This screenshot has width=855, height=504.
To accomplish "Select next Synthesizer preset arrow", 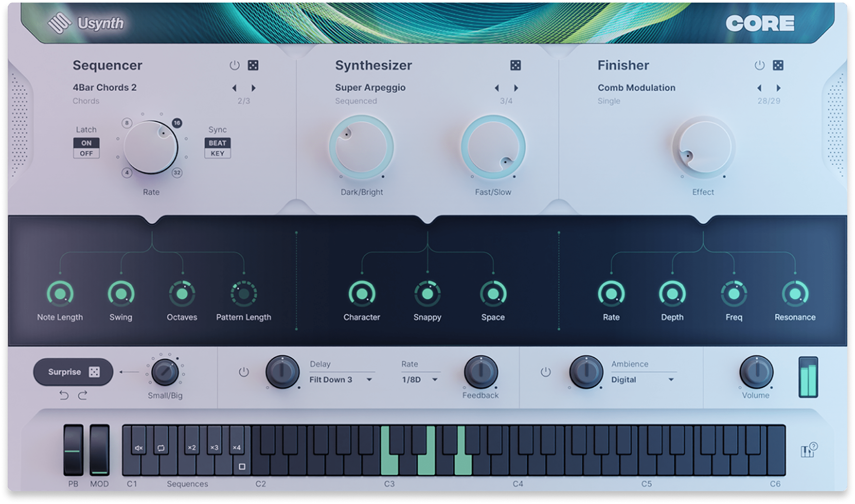I will click(x=516, y=88).
